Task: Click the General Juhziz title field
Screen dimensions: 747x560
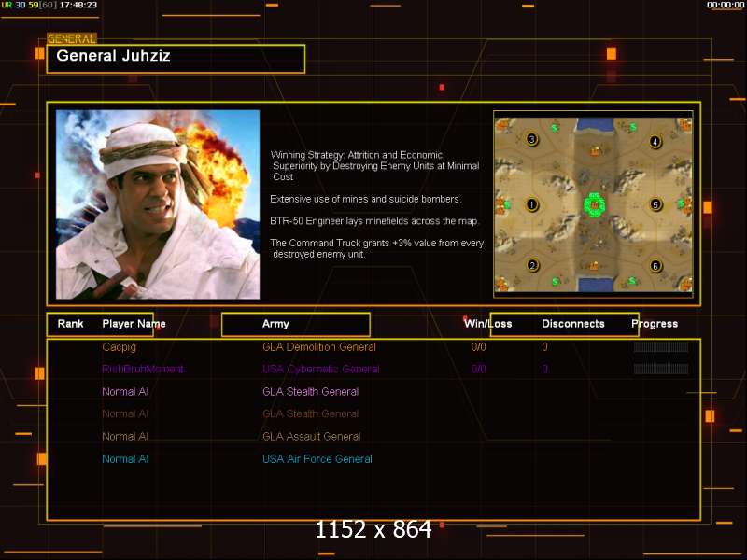Action: pyautogui.click(x=176, y=59)
